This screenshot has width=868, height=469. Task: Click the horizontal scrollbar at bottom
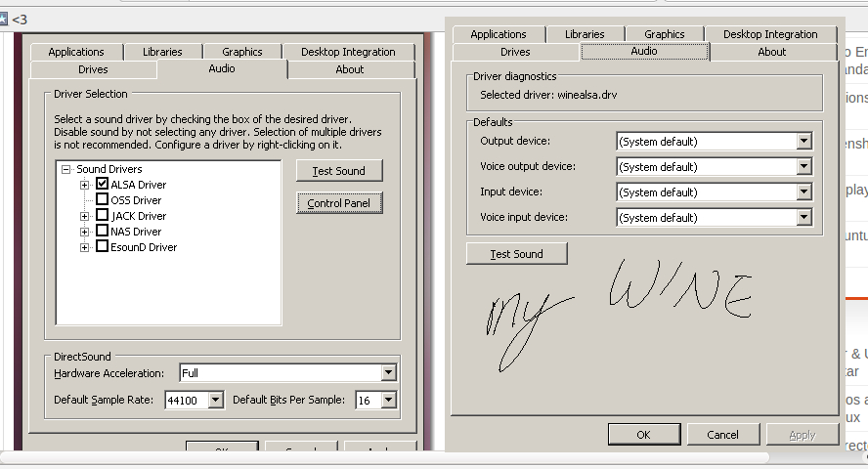tap(384, 457)
